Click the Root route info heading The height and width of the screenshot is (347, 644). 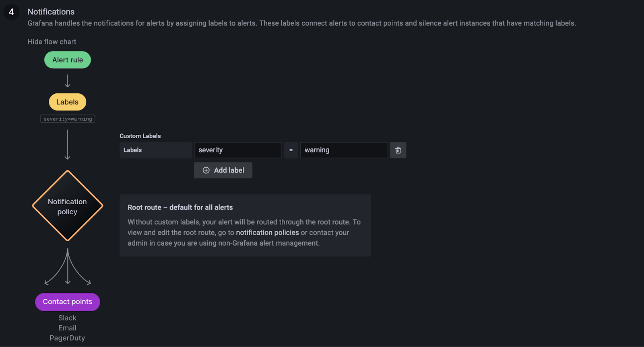click(x=180, y=207)
